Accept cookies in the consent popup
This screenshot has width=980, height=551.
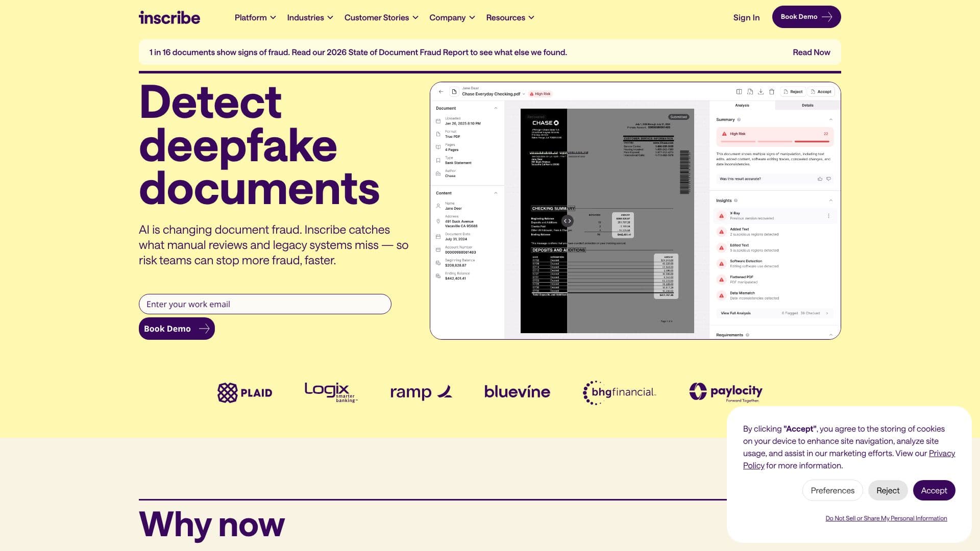934,490
